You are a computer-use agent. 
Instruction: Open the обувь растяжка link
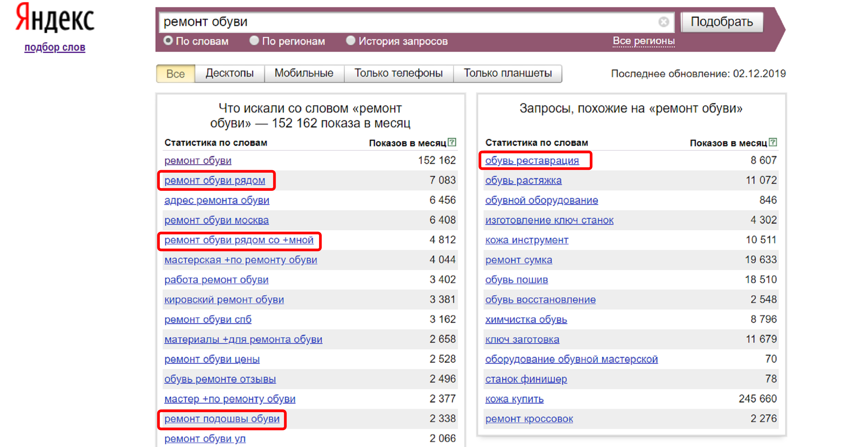(x=524, y=180)
